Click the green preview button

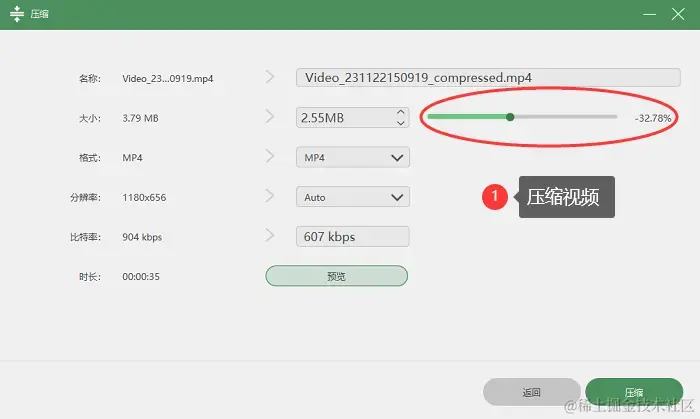[x=337, y=276]
